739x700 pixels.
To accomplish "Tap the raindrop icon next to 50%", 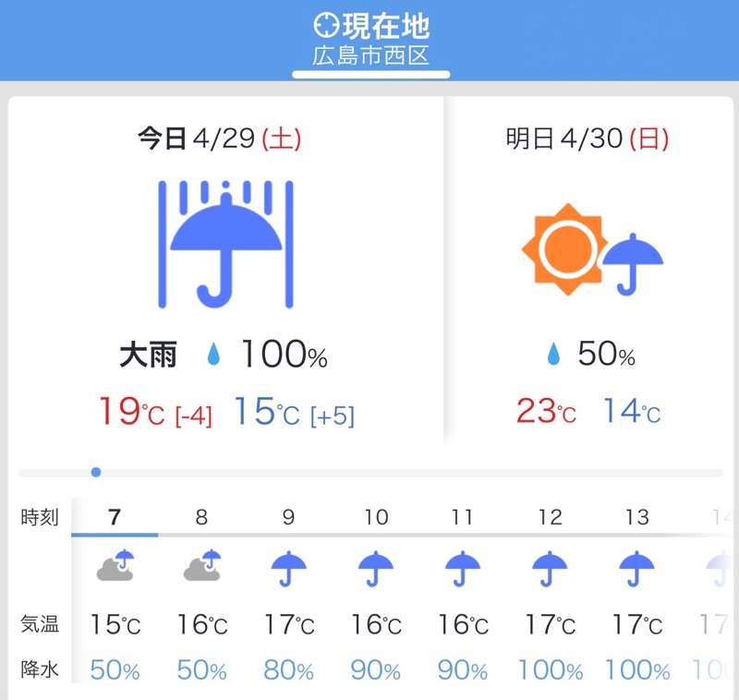I will (553, 354).
